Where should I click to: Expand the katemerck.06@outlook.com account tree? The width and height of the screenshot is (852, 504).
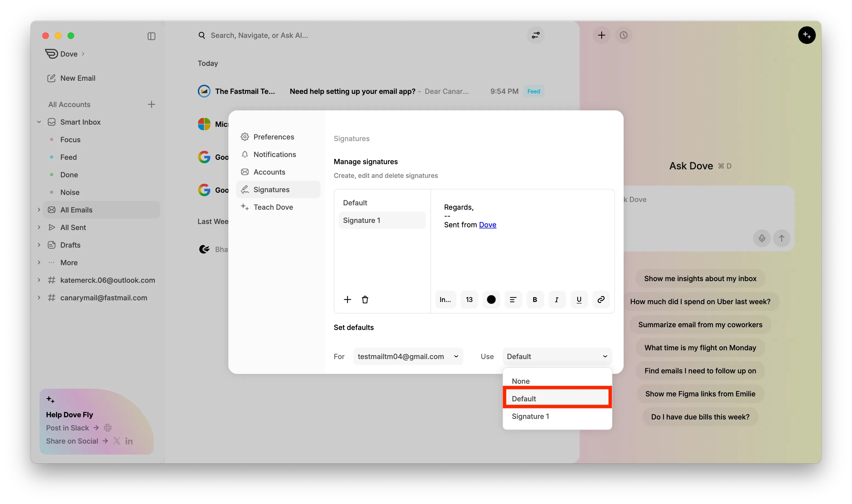pos(39,280)
